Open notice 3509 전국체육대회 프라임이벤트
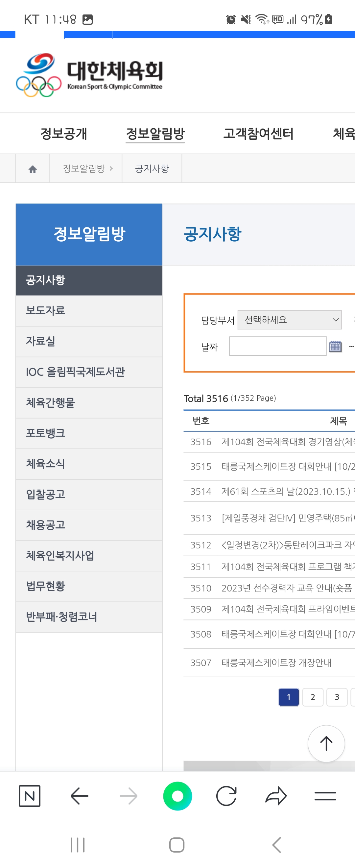Screen dimensions: 355x868 288,609
